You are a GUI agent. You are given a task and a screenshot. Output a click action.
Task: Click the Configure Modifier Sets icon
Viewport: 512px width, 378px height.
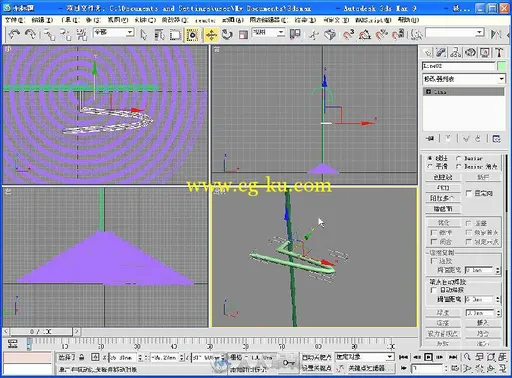497,139
